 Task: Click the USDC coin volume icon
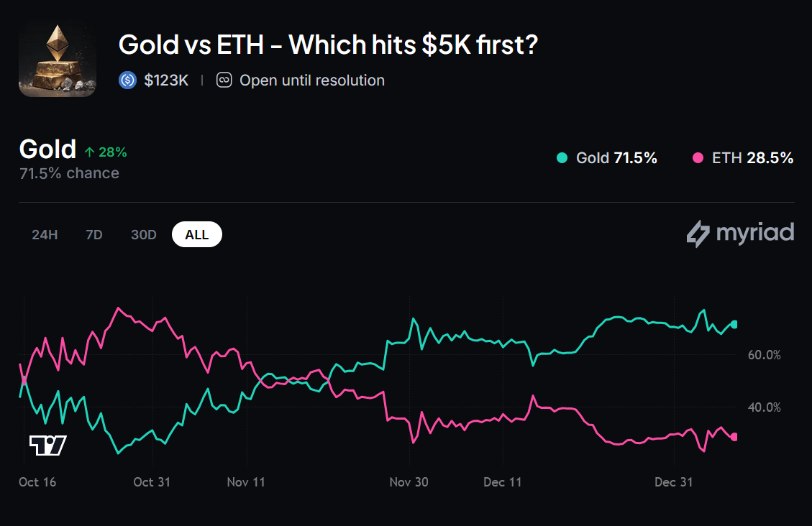[x=127, y=80]
